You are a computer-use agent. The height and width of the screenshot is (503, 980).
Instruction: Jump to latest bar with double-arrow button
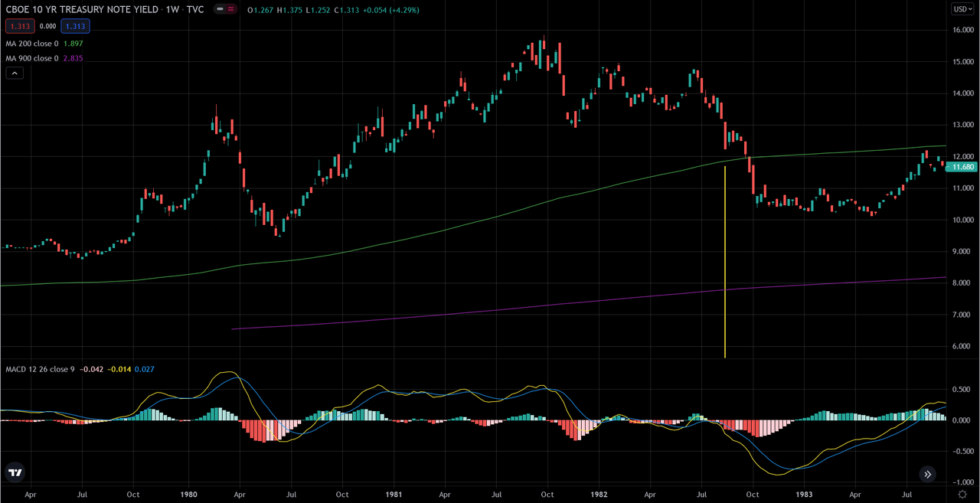927,474
